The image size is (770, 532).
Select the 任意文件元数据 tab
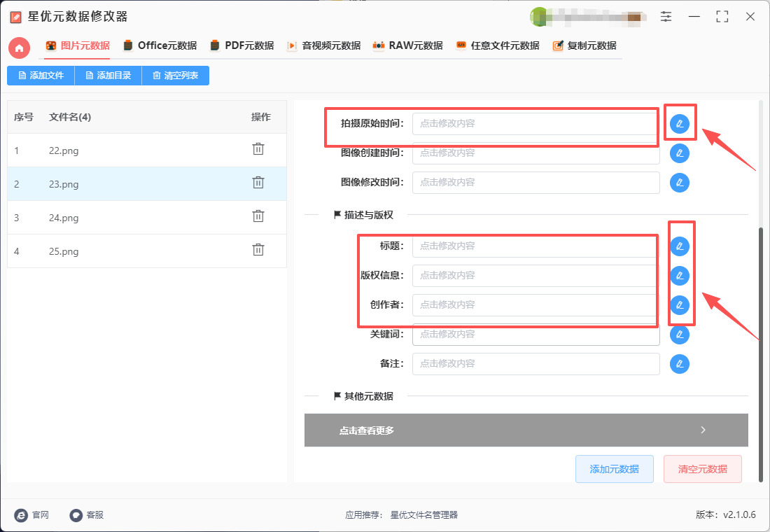pyautogui.click(x=498, y=45)
